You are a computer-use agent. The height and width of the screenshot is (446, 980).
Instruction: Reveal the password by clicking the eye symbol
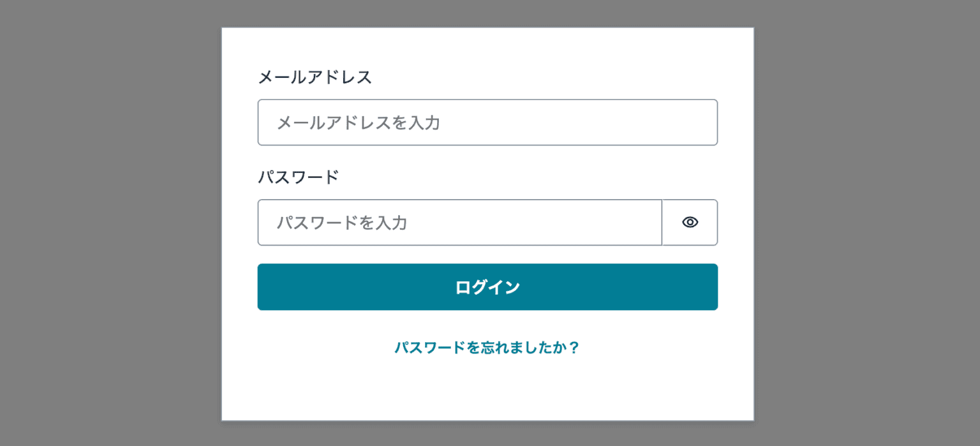690,222
